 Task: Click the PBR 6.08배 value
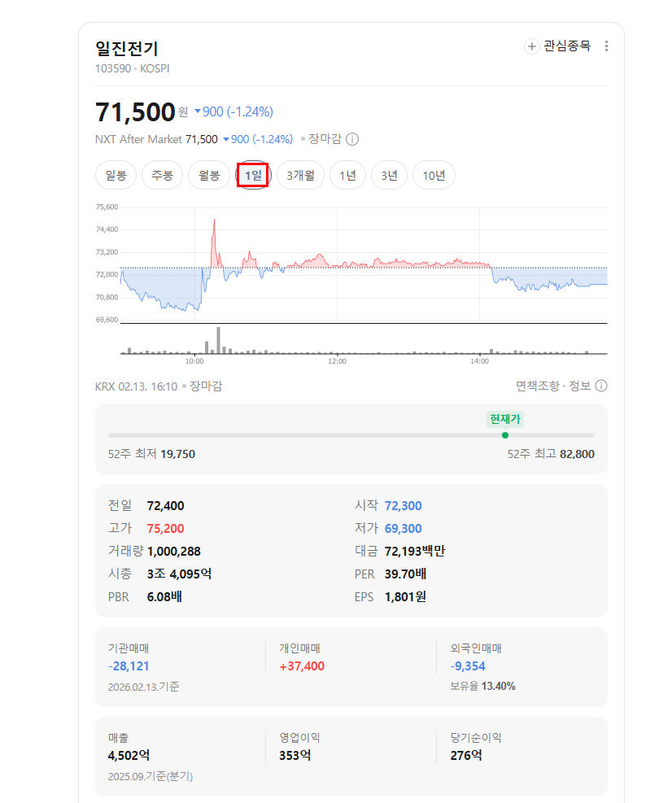[x=164, y=597]
